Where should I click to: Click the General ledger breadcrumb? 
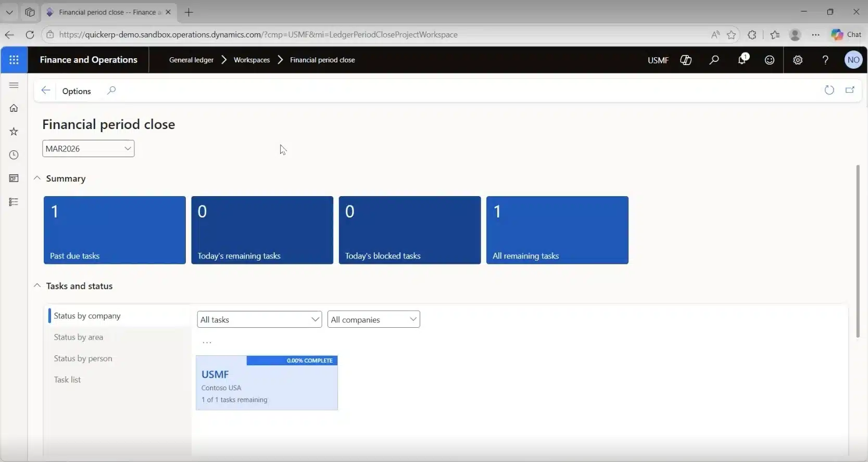(x=191, y=60)
